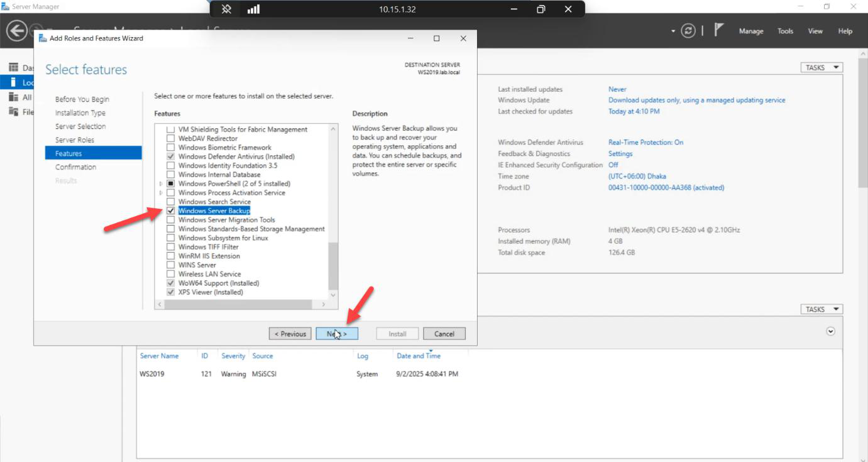Click the Server Manager back arrow button
The height and width of the screenshot is (462, 868).
pyautogui.click(x=16, y=30)
